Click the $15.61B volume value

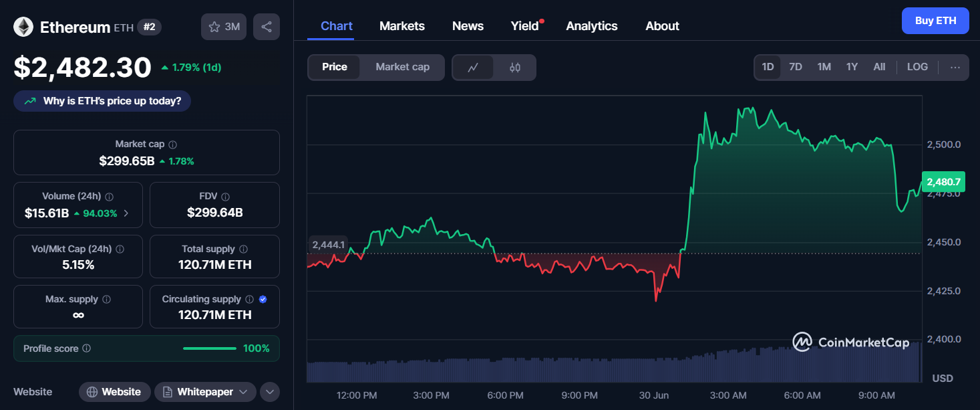coord(47,213)
